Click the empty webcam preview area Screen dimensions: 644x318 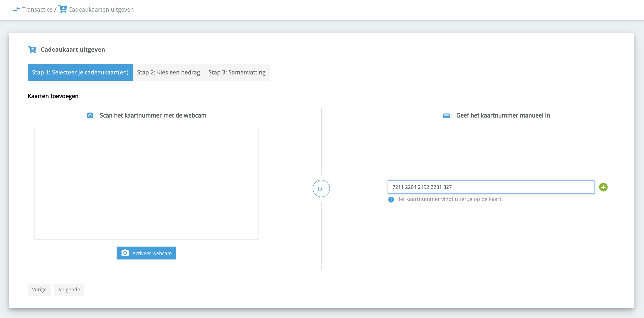[146, 183]
